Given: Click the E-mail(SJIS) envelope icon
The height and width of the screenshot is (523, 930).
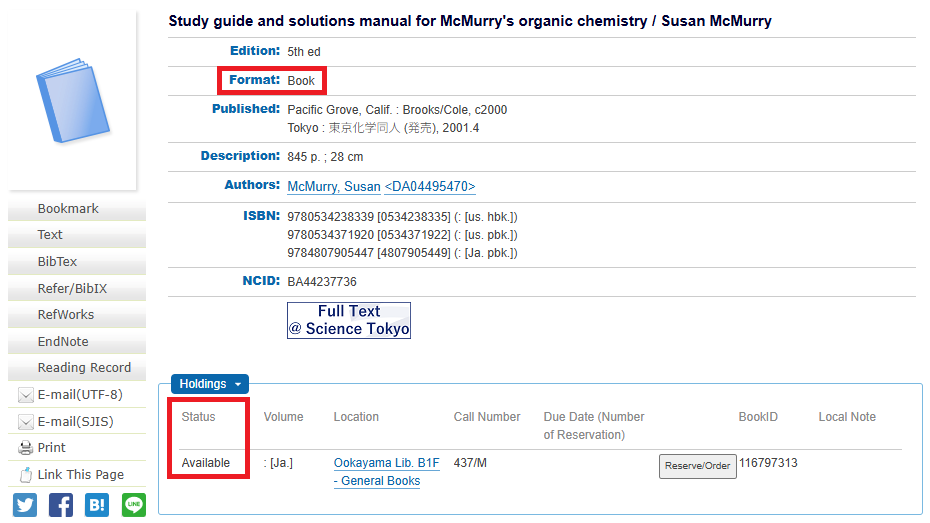Looking at the screenshot, I should [x=26, y=422].
